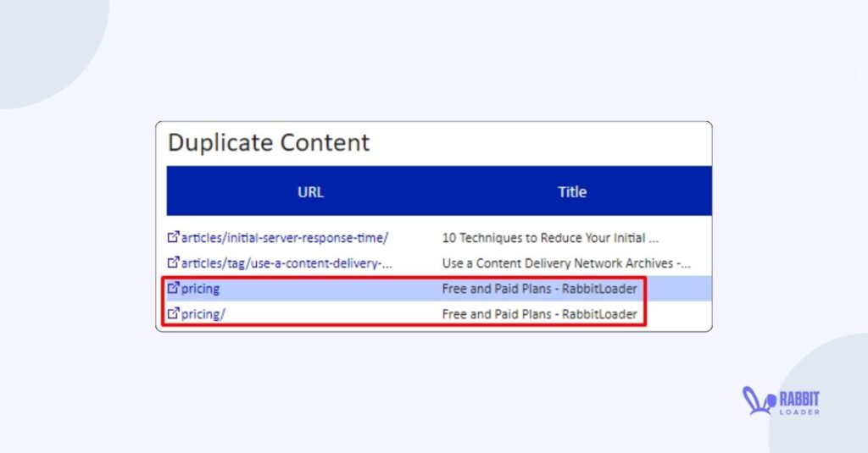Select title '10 Techniques to Reduce Your Initial ...'
The image size is (868, 453).
(x=550, y=238)
